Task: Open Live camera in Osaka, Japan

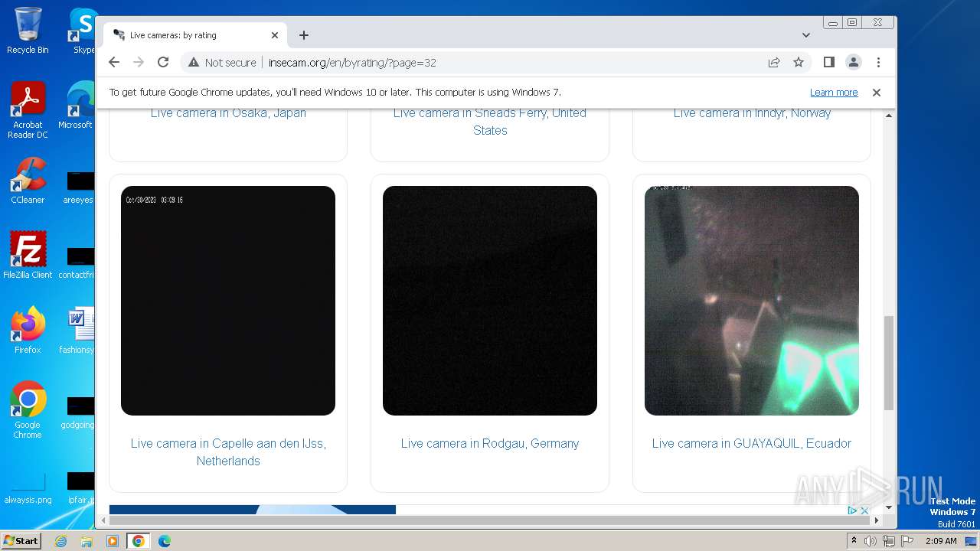Action: coord(228,112)
